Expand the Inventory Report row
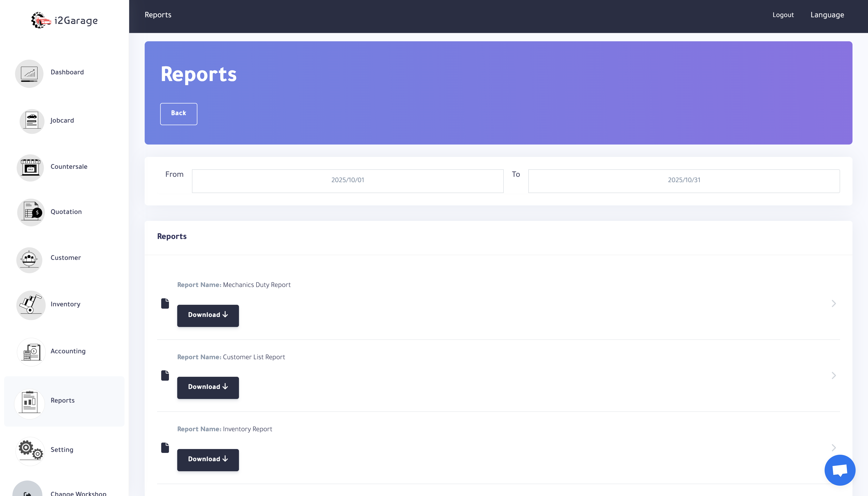The height and width of the screenshot is (496, 868). tap(834, 448)
